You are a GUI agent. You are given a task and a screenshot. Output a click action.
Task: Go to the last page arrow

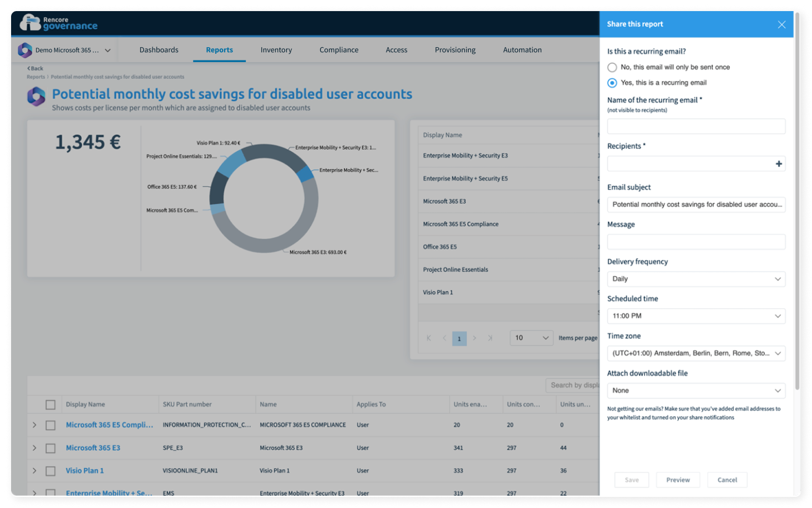pos(490,338)
